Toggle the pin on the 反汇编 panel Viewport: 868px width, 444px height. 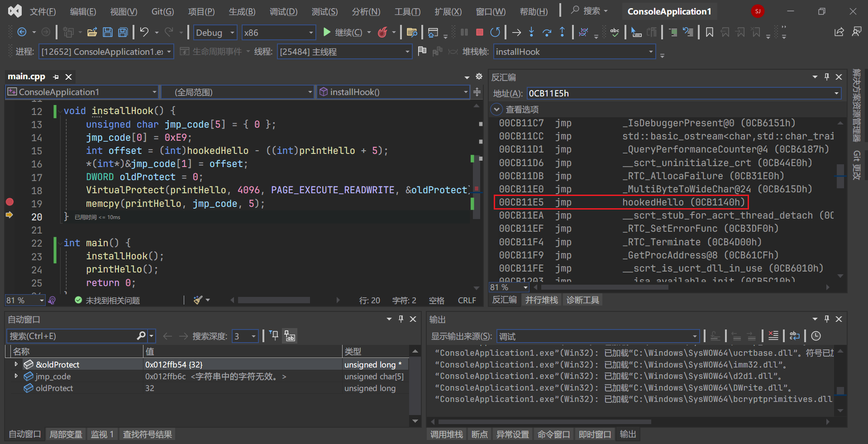click(827, 77)
